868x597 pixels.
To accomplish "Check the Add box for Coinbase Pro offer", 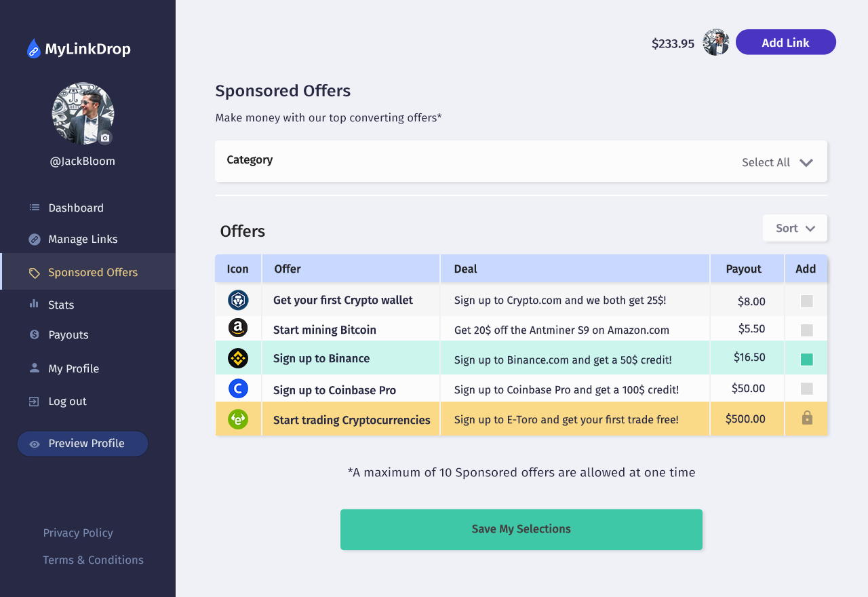I will (807, 389).
